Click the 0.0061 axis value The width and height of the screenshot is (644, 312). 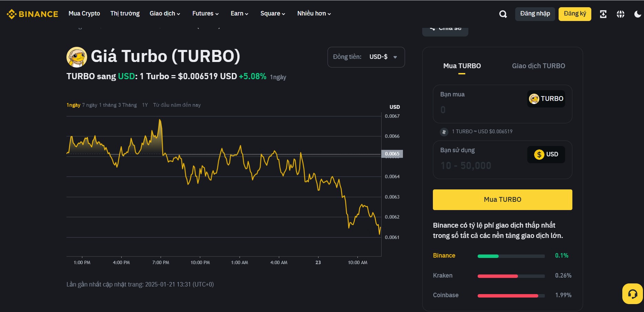coord(392,237)
